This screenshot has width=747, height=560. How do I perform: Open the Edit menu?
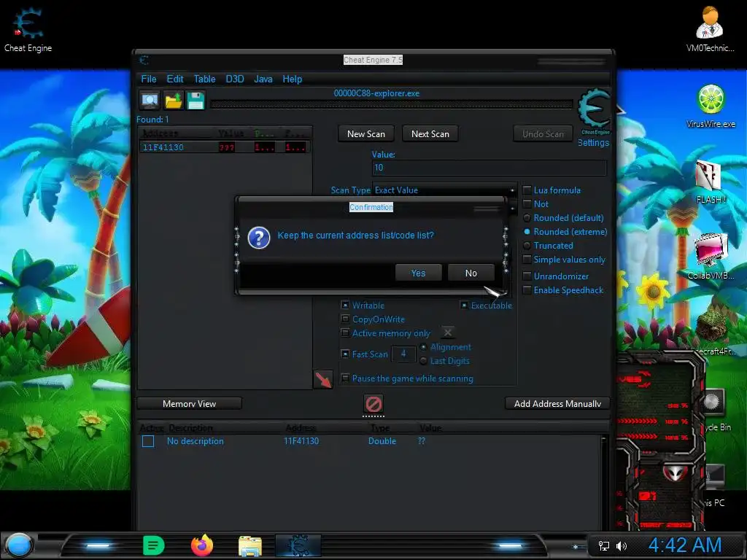pyautogui.click(x=175, y=79)
